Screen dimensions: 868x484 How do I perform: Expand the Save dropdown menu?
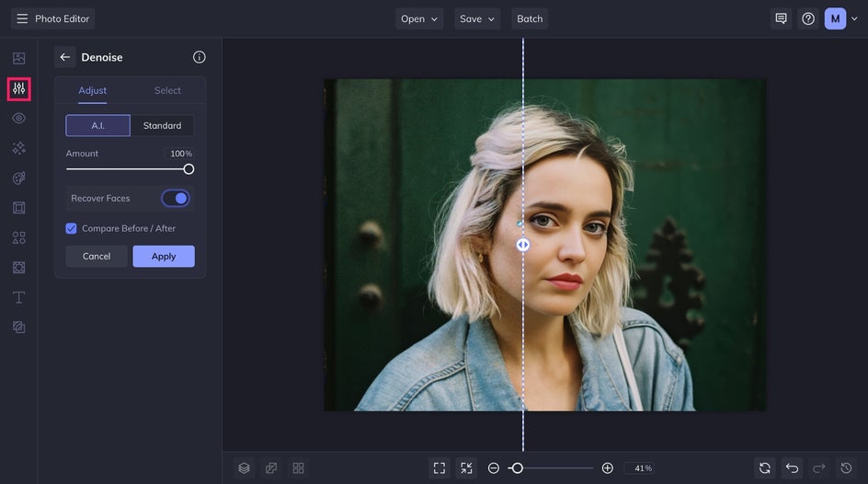(477, 18)
